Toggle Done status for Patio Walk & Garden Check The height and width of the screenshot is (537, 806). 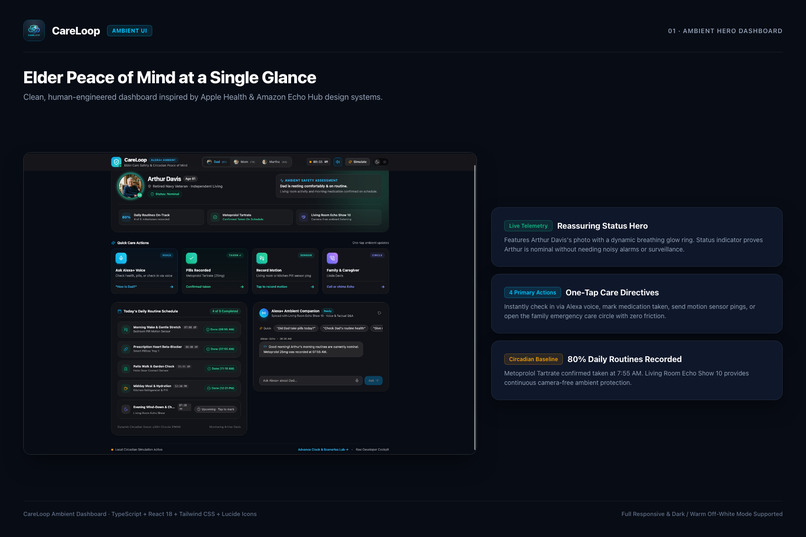tap(222, 368)
